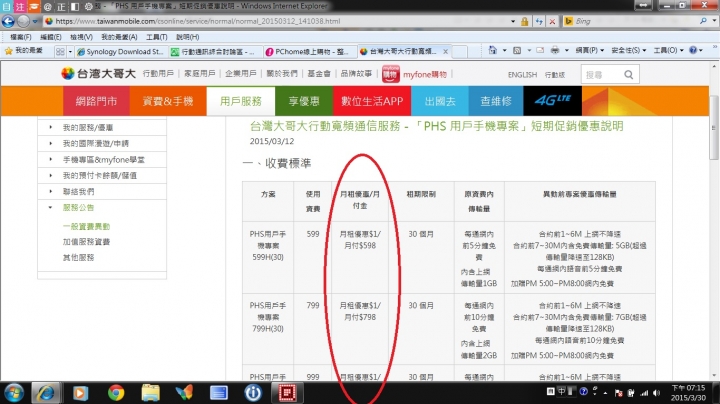Click the ENGLISH language link

click(x=522, y=75)
